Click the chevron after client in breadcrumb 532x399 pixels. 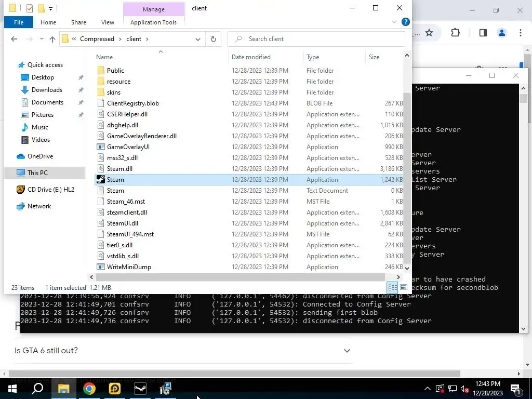click(x=147, y=39)
